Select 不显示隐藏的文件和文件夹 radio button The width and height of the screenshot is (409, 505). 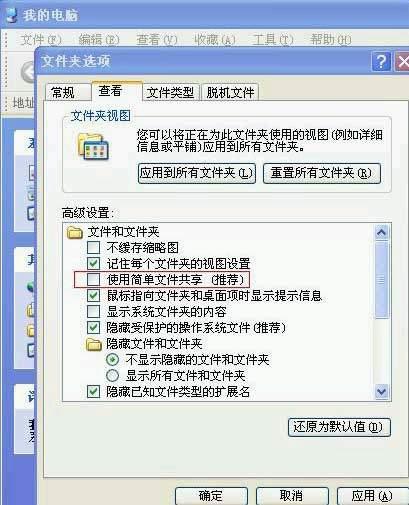coord(112,360)
